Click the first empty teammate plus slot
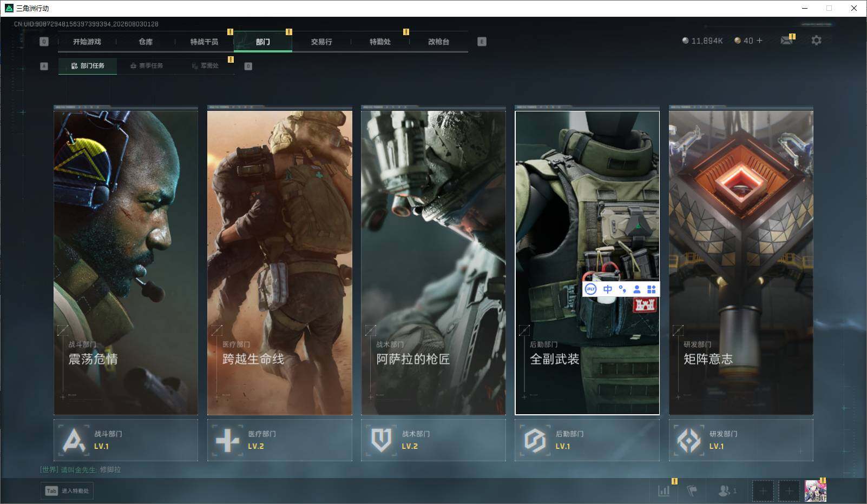 coord(763,491)
